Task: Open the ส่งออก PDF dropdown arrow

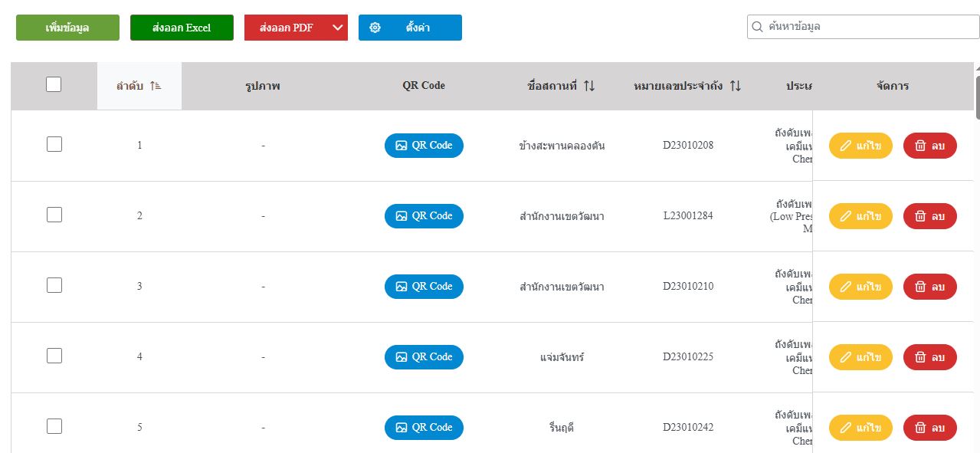Action: tap(337, 28)
